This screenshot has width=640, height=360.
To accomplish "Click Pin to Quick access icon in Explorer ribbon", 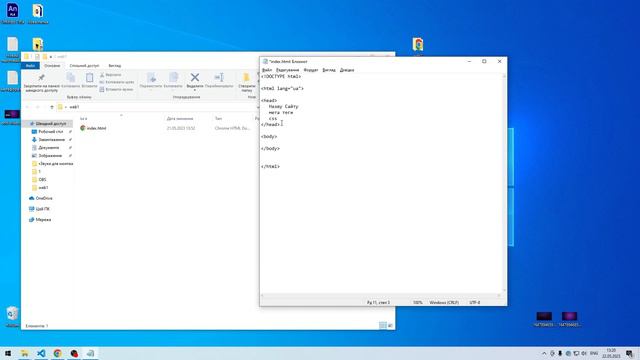I will [41, 78].
